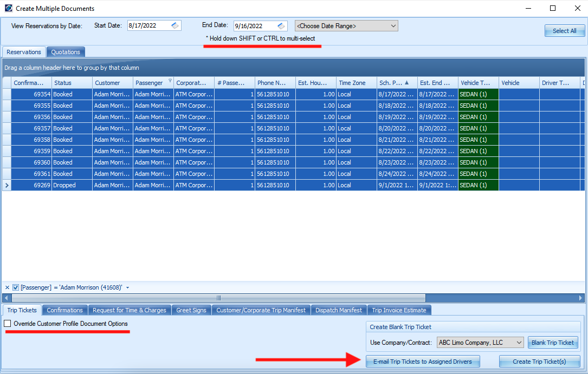Click the Status column header
This screenshot has height=374, width=588.
coord(72,83)
